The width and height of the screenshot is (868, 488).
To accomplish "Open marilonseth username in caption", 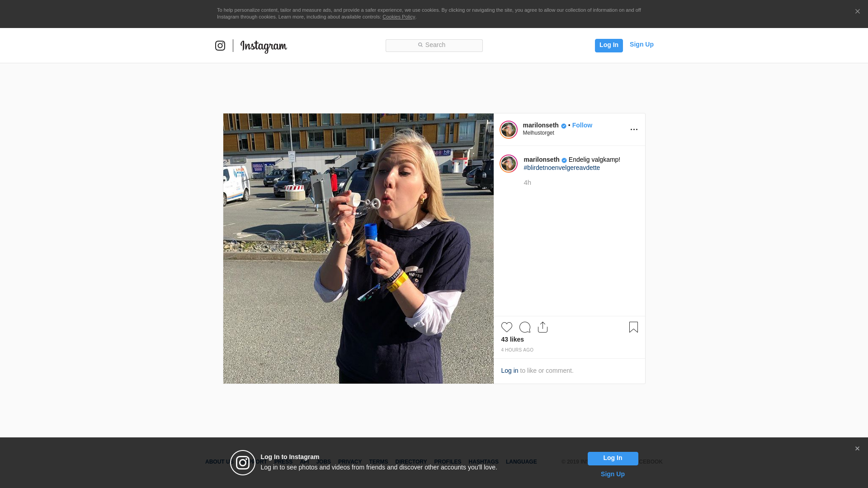I will (x=542, y=160).
